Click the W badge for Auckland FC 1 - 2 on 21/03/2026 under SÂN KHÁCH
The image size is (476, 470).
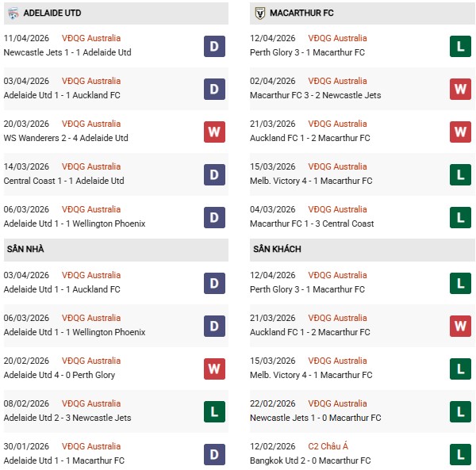(461, 326)
